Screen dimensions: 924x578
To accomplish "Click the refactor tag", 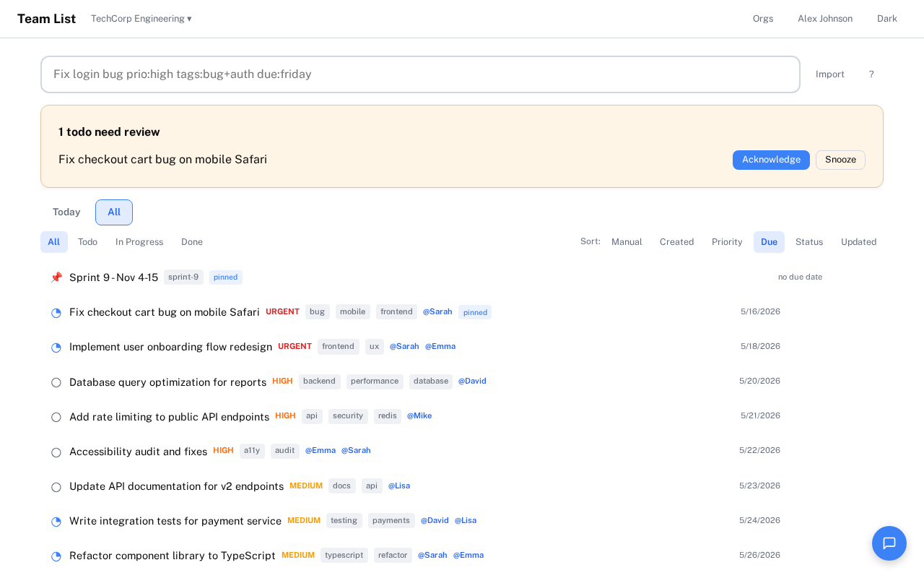I will [x=393, y=556].
